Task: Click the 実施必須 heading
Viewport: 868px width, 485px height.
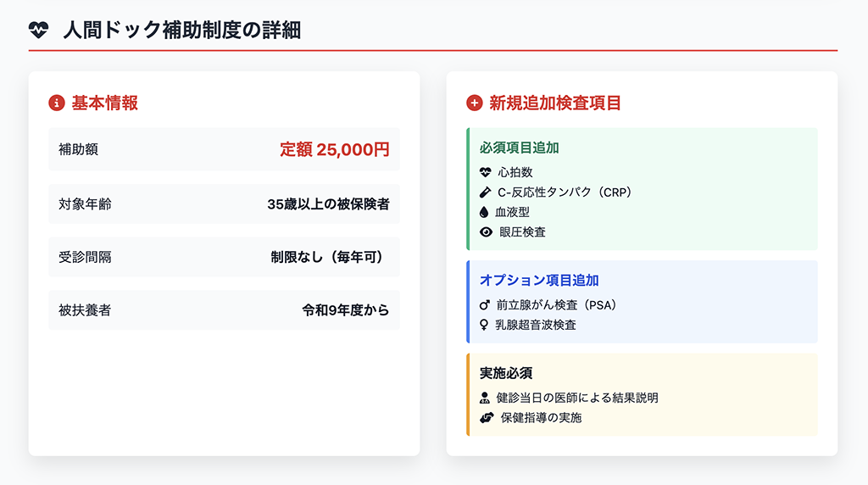Action: tap(506, 373)
